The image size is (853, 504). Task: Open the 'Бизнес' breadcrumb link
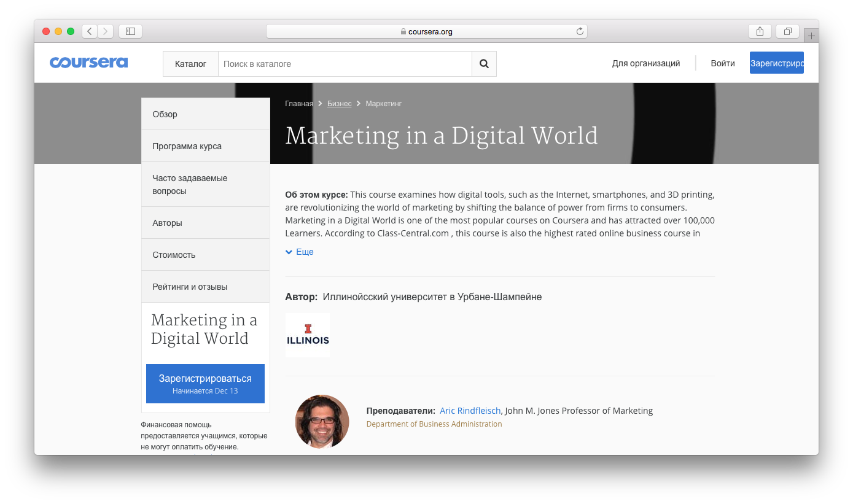click(x=340, y=104)
